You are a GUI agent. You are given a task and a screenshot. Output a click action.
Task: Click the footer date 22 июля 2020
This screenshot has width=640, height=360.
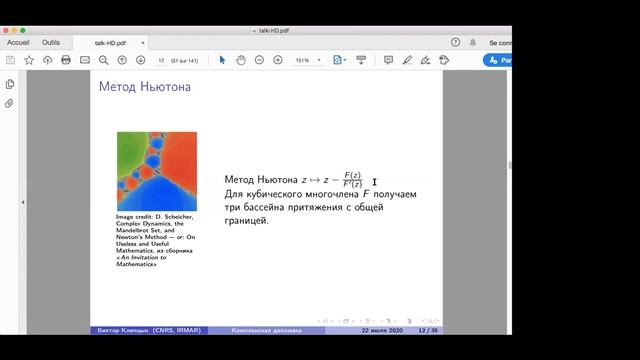coord(382,330)
